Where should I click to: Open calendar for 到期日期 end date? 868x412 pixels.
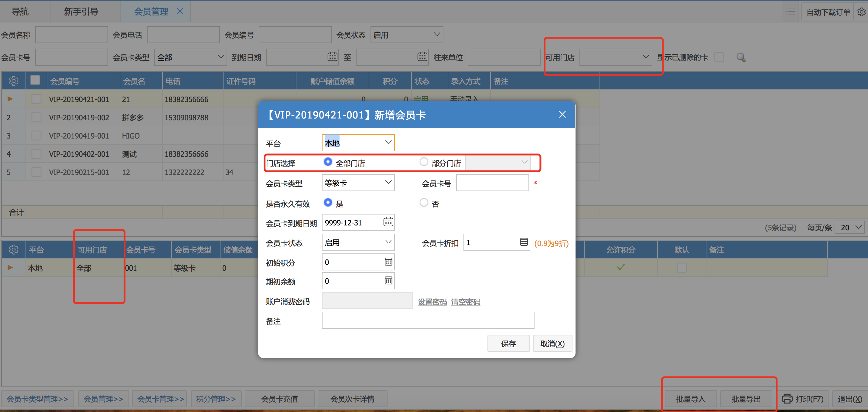click(422, 57)
